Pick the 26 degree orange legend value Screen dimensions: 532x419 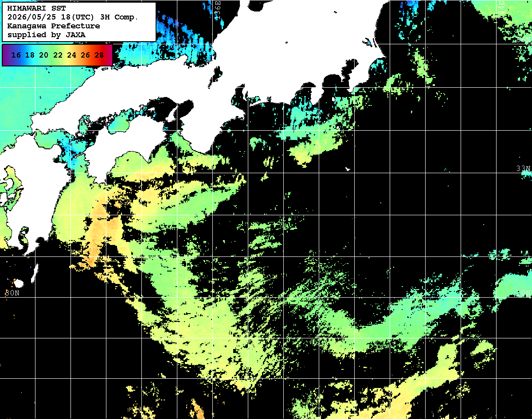pyautogui.click(x=85, y=55)
